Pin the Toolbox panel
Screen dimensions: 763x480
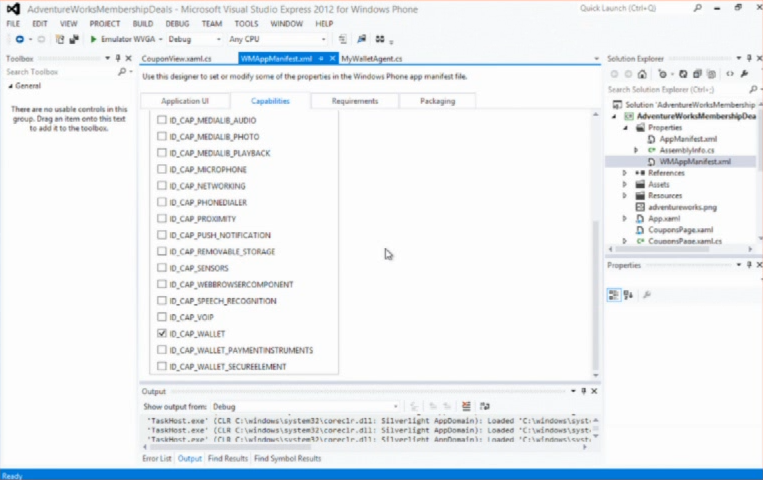pyautogui.click(x=118, y=58)
